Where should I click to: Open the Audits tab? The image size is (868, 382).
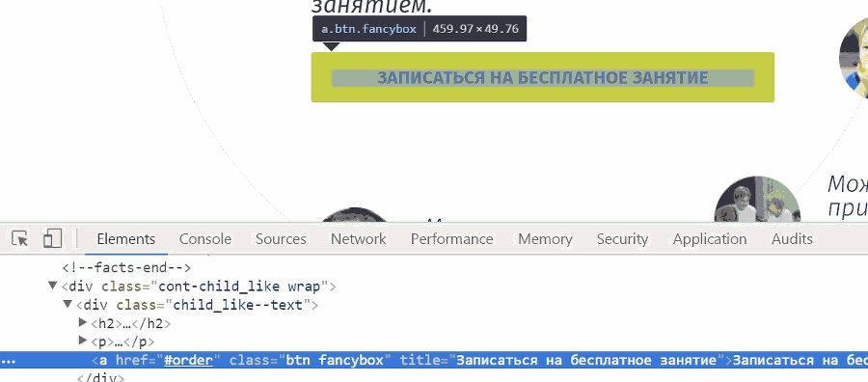(792, 239)
